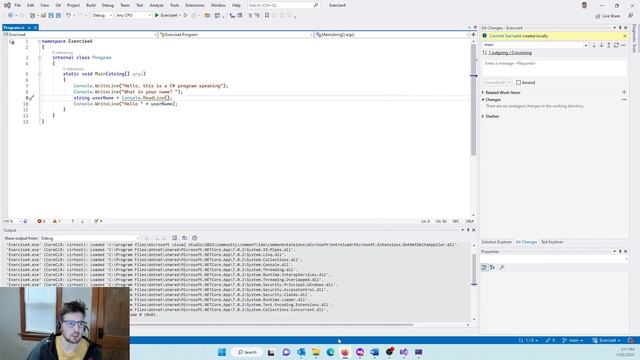Click the taskbar Search box
The height and width of the screenshot is (360, 640).
pyautogui.click(x=247, y=352)
